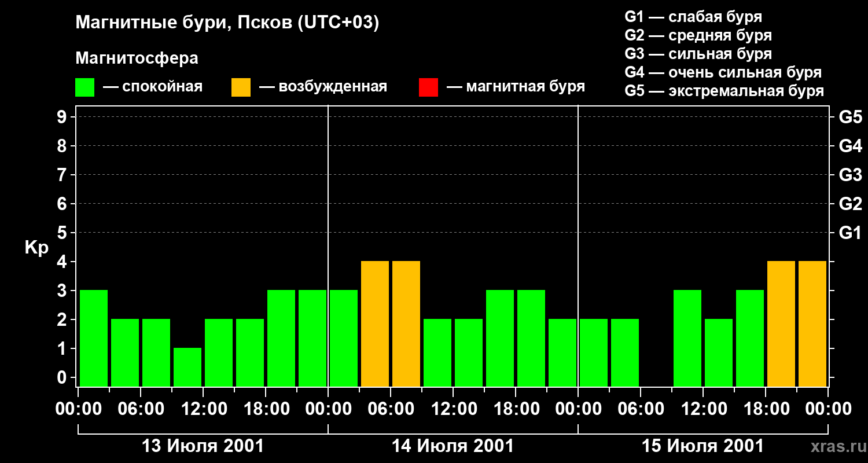Click the 'G2 — средняя буря' legend line

click(698, 35)
